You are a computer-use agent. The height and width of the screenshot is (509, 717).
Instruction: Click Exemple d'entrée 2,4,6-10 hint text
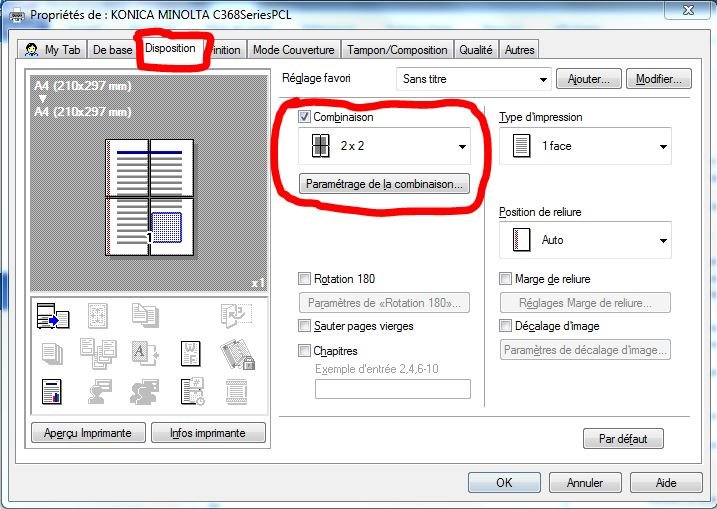tap(376, 369)
